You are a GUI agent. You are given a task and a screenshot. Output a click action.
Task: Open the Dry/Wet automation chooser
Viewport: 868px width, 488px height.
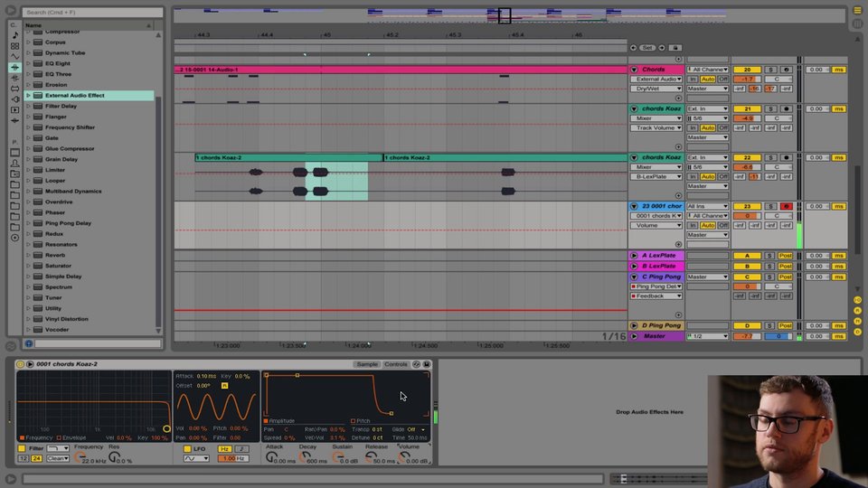pos(656,89)
